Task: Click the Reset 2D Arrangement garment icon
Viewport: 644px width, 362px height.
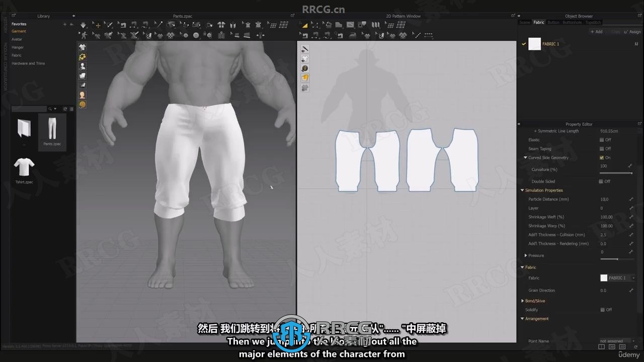Action: (221, 25)
